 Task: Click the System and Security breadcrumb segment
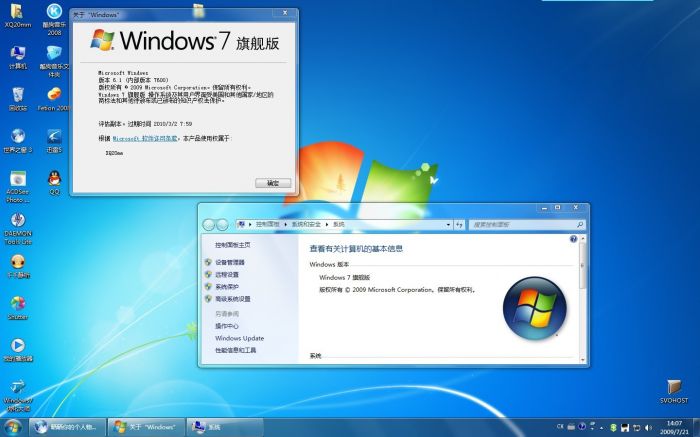pos(306,225)
